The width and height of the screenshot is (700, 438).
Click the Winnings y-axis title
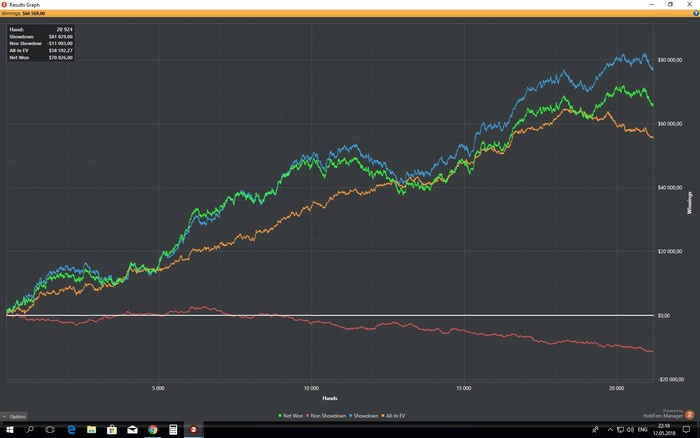(690, 203)
